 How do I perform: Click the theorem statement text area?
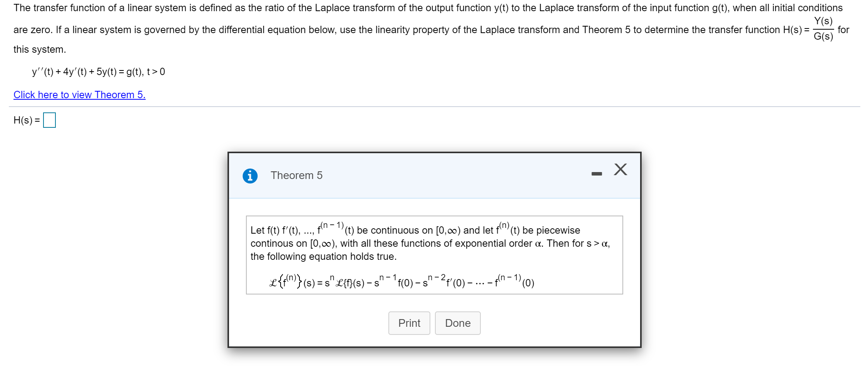pos(429,243)
